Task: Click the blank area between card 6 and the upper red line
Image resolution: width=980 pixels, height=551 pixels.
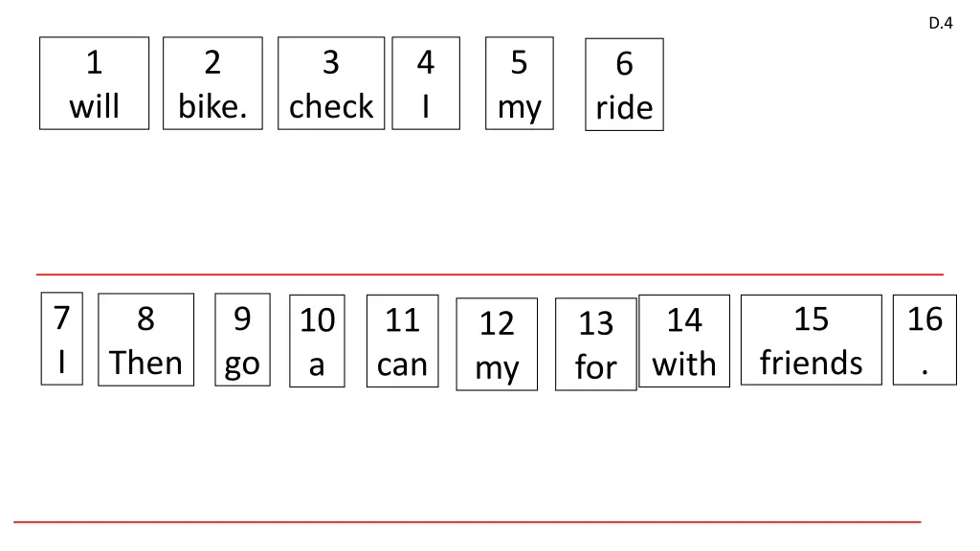Action: pyautogui.click(x=624, y=203)
